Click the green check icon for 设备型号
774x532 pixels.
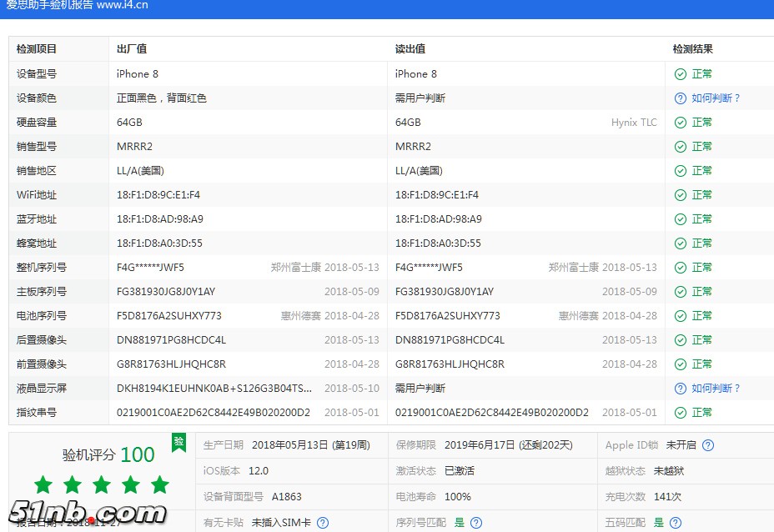[x=681, y=74]
